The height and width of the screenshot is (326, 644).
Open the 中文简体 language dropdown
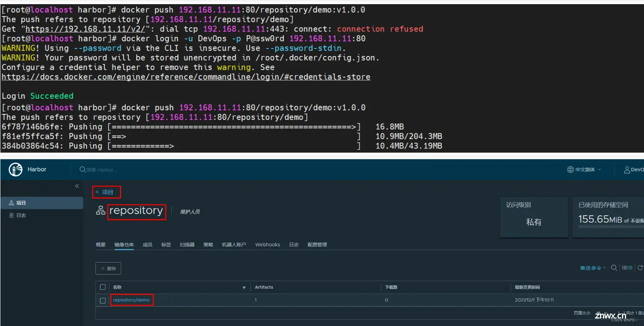[x=584, y=170]
